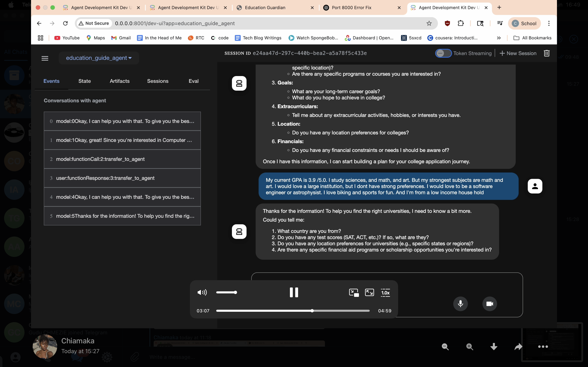Mute the video using speaker icon
The height and width of the screenshot is (367, 588).
click(x=202, y=293)
